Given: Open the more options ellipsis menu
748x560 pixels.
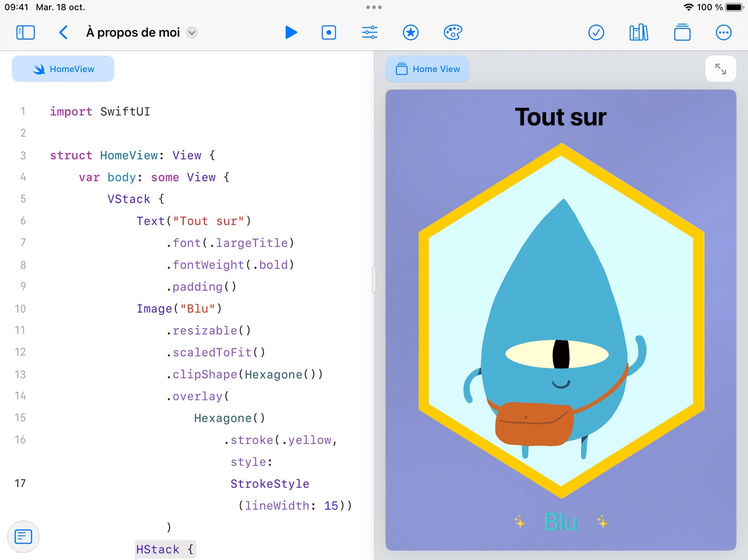Looking at the screenshot, I should point(723,33).
